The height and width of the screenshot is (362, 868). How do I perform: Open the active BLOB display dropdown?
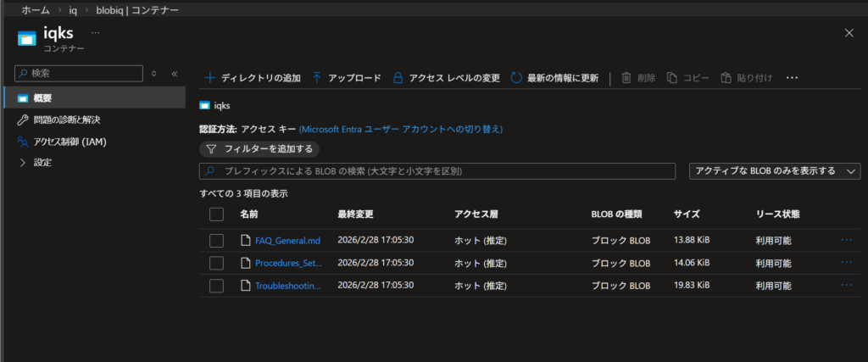click(x=776, y=171)
